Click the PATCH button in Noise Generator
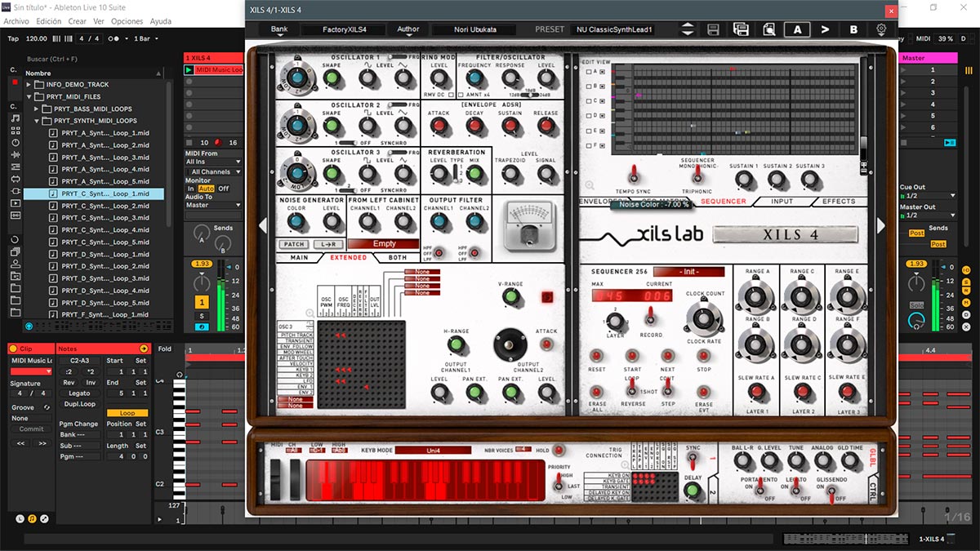The image size is (980, 551). click(292, 244)
